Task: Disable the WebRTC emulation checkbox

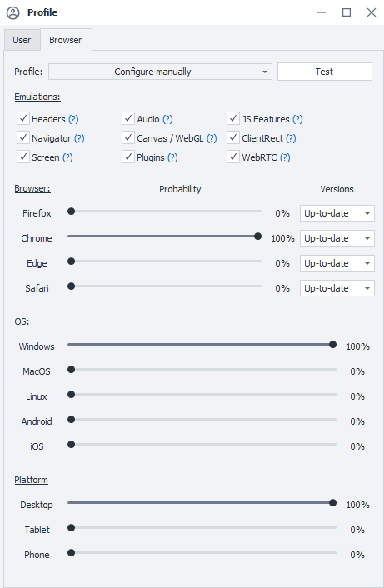Action: point(233,157)
